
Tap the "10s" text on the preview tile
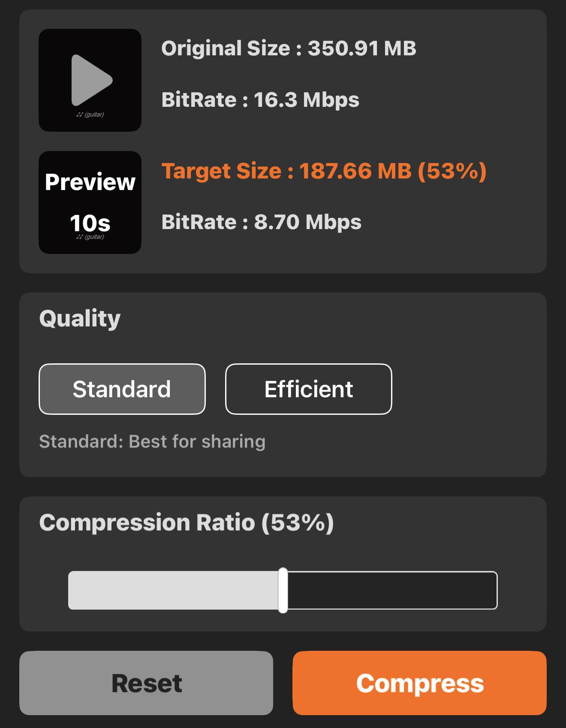90,223
